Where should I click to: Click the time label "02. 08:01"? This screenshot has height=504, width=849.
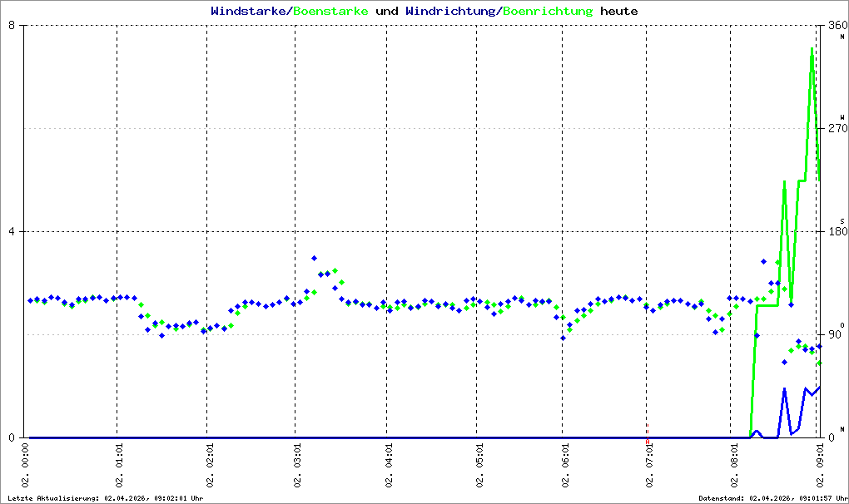point(733,465)
